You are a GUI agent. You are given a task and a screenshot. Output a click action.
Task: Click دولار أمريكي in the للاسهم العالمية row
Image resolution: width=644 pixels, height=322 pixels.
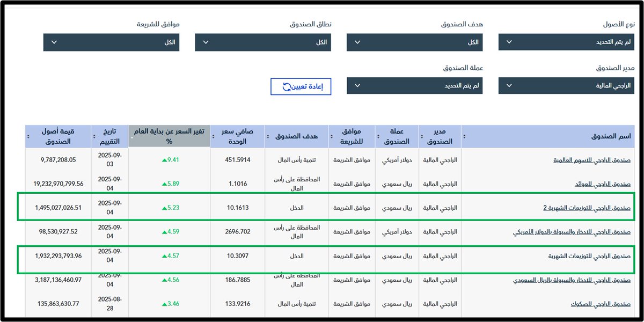pos(397,160)
